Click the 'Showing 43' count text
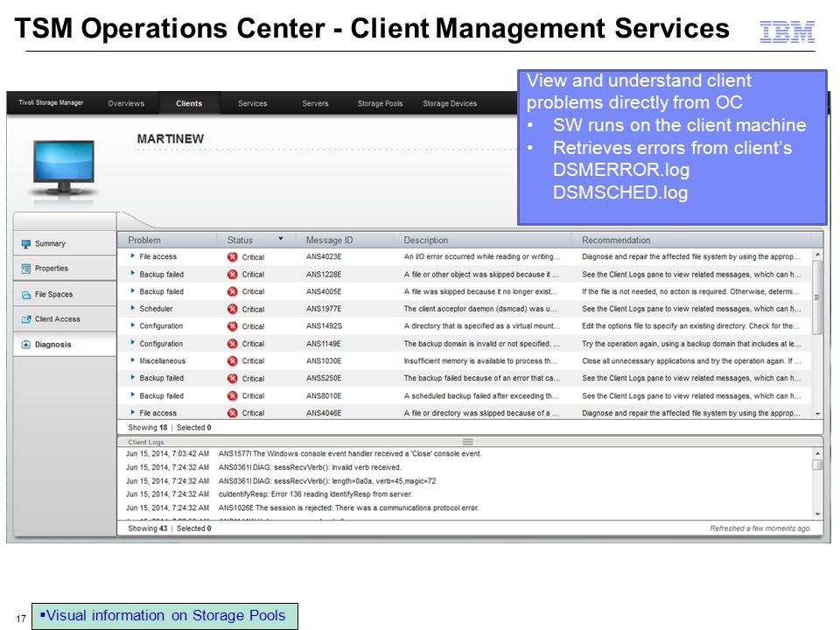This screenshot has width=840, height=630. tap(147, 528)
